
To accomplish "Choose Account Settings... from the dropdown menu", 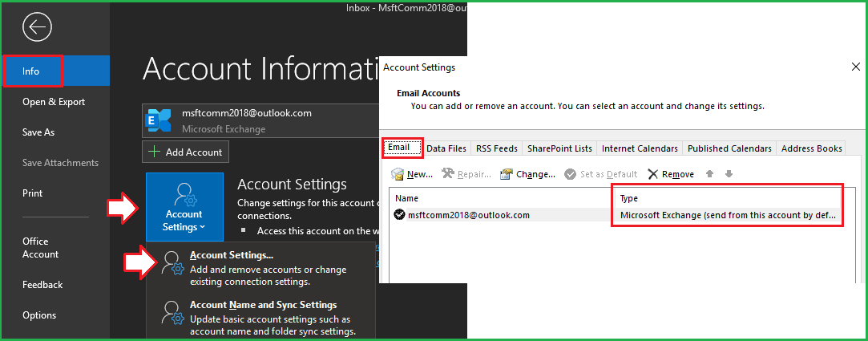I will pyautogui.click(x=260, y=268).
